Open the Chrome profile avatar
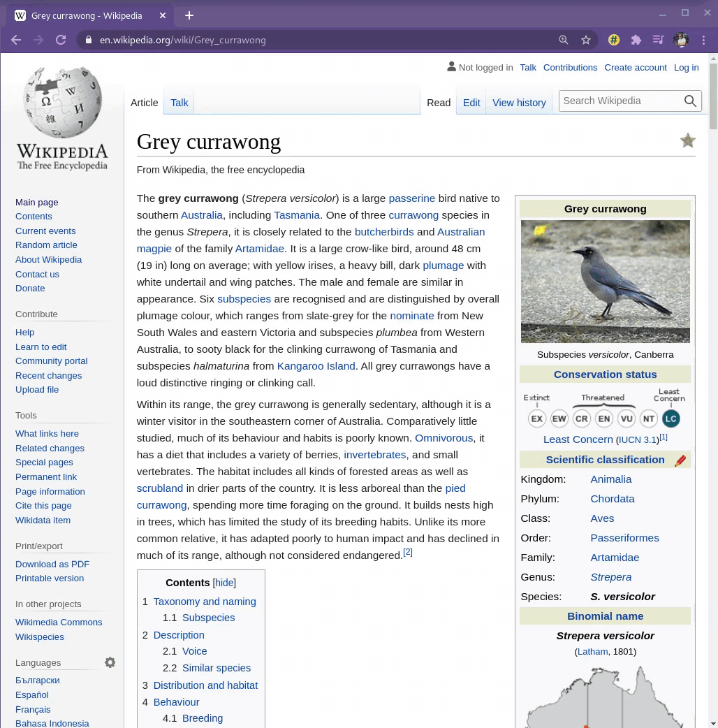718x728 pixels. [682, 40]
